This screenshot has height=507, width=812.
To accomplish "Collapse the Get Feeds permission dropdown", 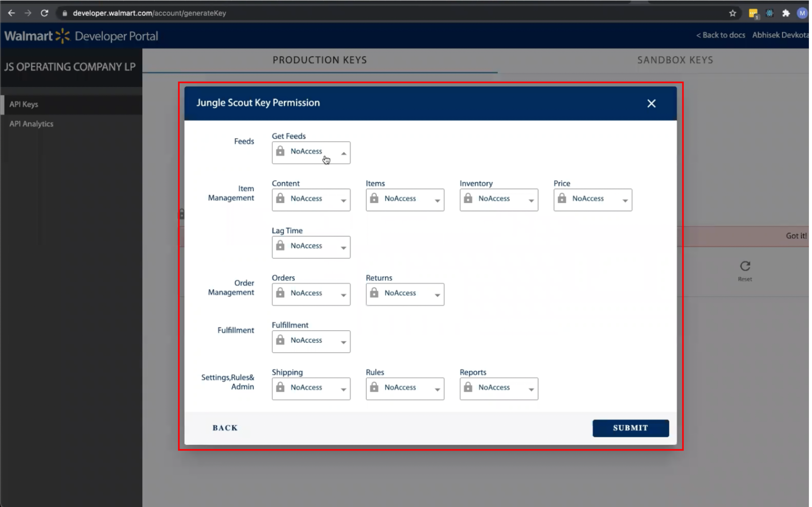I will coord(311,153).
